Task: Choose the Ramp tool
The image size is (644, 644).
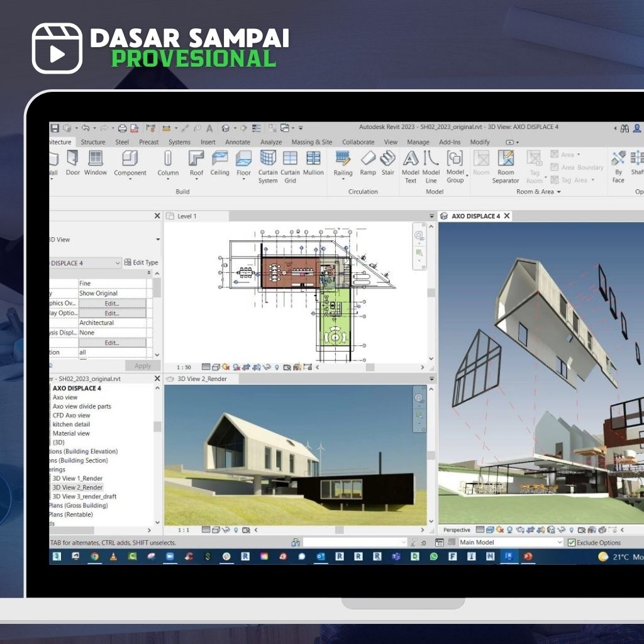Action: pos(367,163)
